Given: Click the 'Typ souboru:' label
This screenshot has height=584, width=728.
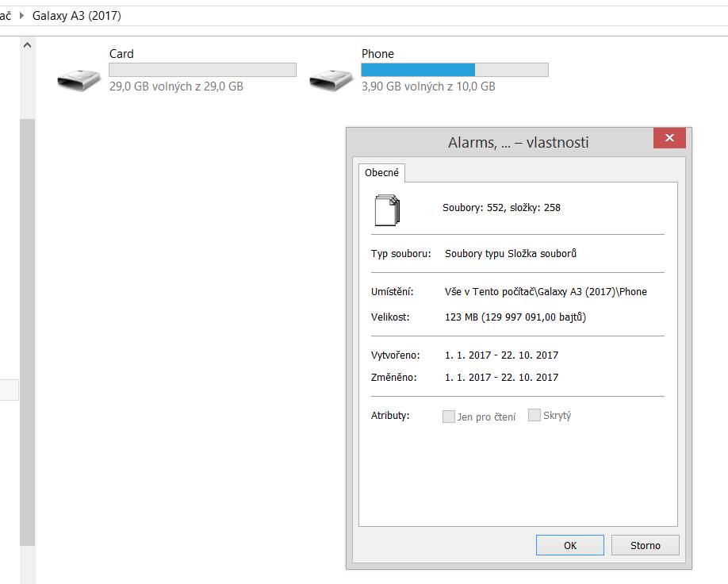Looking at the screenshot, I should click(x=400, y=254).
